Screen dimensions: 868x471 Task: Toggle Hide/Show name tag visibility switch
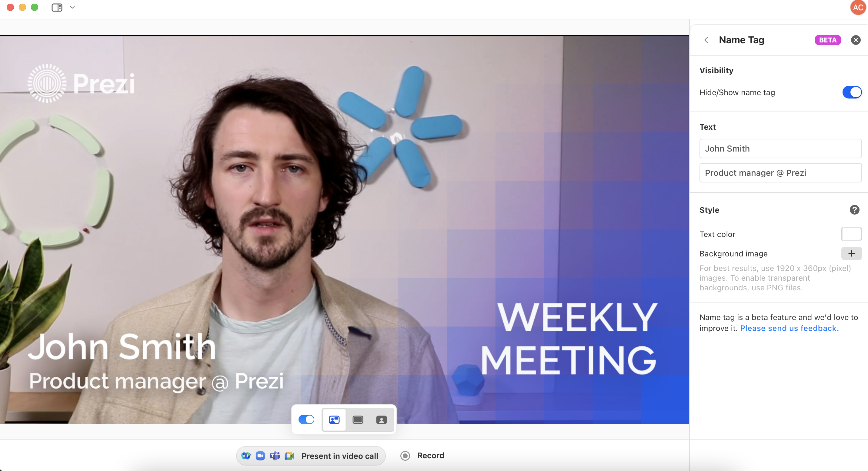coord(851,92)
